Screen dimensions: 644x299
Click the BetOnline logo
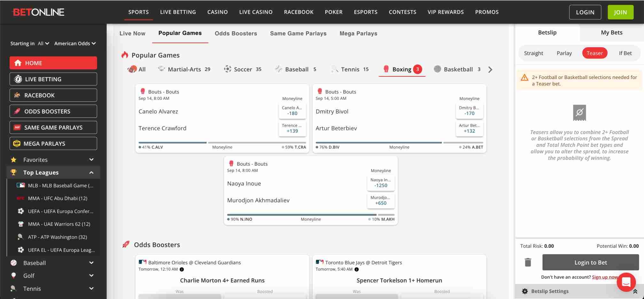click(x=38, y=12)
